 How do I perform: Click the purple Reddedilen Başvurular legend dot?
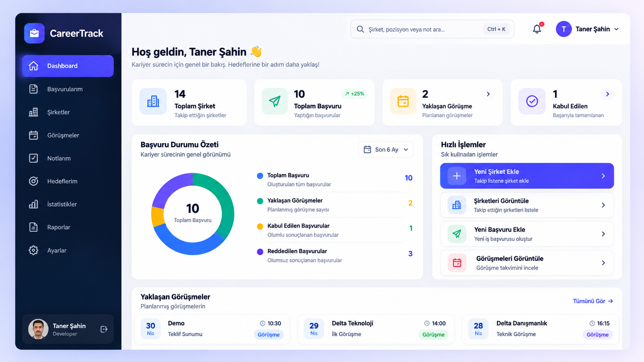[260, 252]
